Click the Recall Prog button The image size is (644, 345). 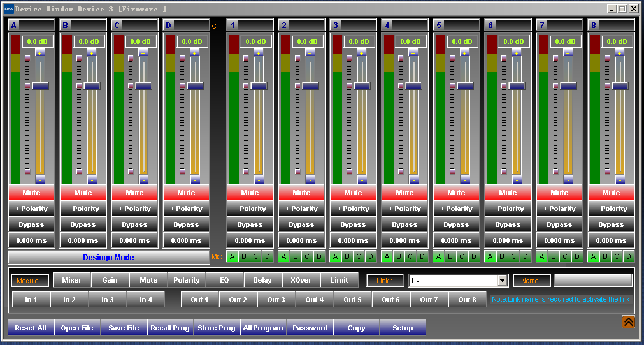(x=170, y=328)
